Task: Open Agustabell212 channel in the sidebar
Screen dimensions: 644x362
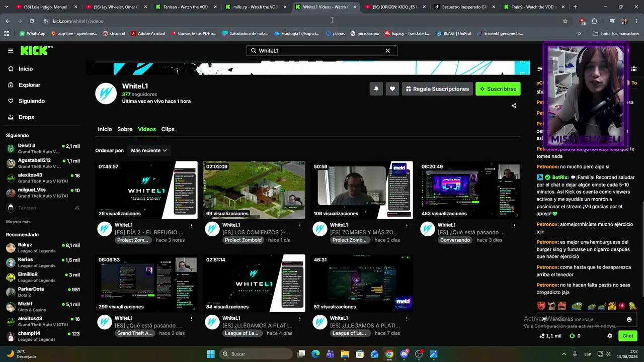Action: [x=43, y=163]
